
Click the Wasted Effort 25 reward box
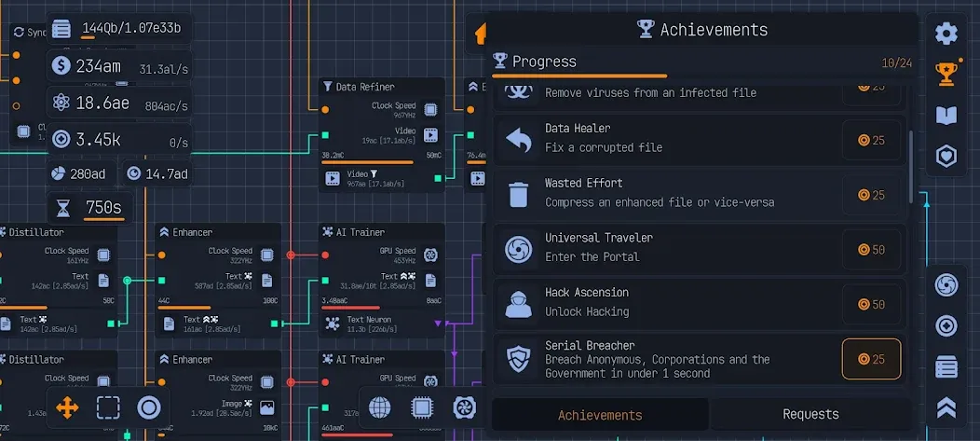pyautogui.click(x=871, y=195)
